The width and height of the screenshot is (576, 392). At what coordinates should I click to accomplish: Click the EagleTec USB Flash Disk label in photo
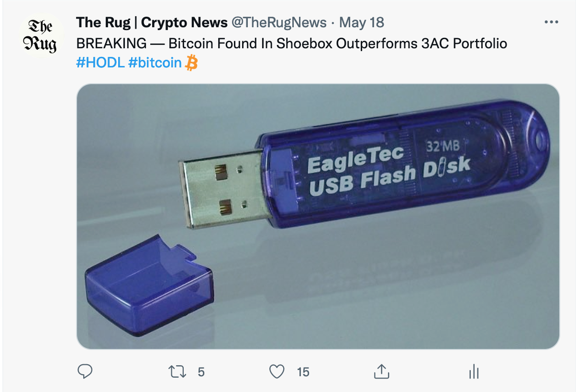point(388,170)
